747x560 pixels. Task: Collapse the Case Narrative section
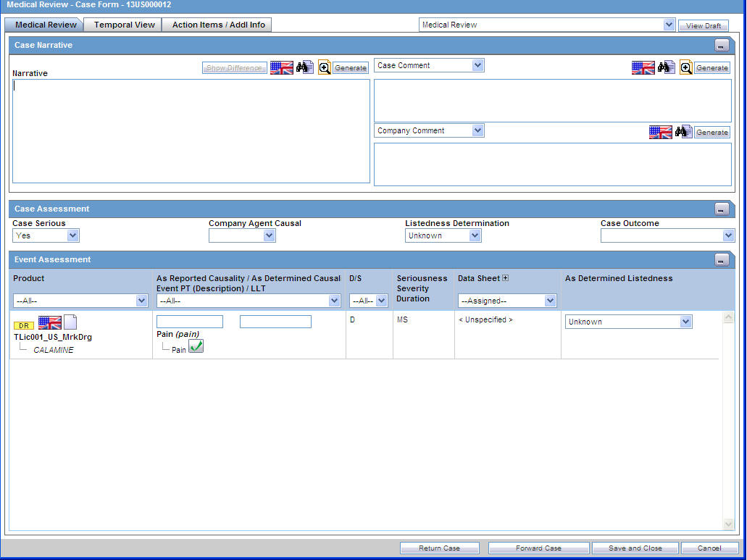pyautogui.click(x=722, y=46)
